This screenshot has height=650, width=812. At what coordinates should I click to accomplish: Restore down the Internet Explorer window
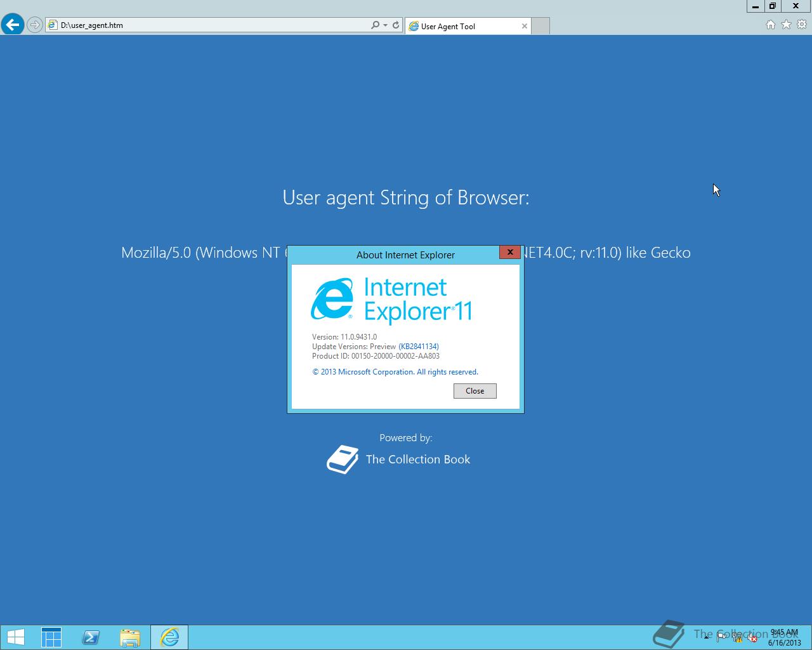[x=773, y=6]
